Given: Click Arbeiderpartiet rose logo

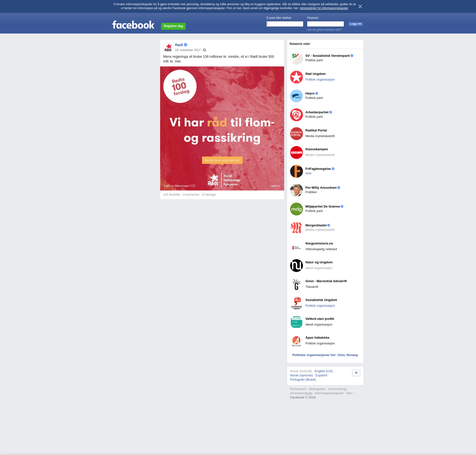Looking at the screenshot, I should [x=296, y=115].
